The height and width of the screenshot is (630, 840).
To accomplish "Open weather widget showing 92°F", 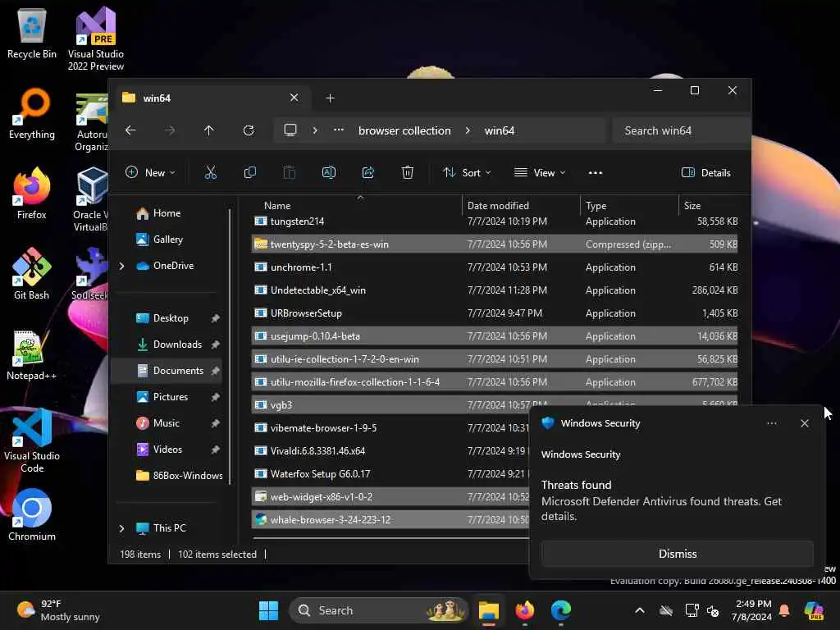I will 58,610.
